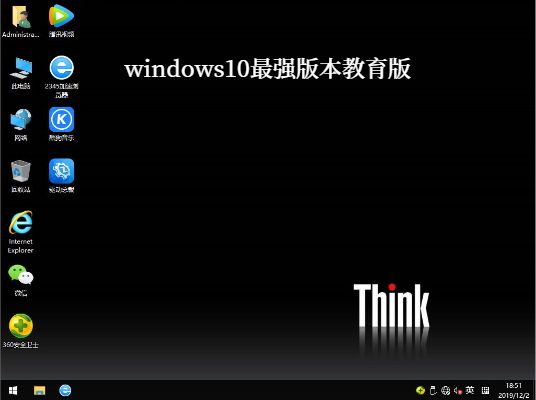Screen dimensions: 536x400
Task: Select the WeChat desktop icon
Action: click(21, 280)
